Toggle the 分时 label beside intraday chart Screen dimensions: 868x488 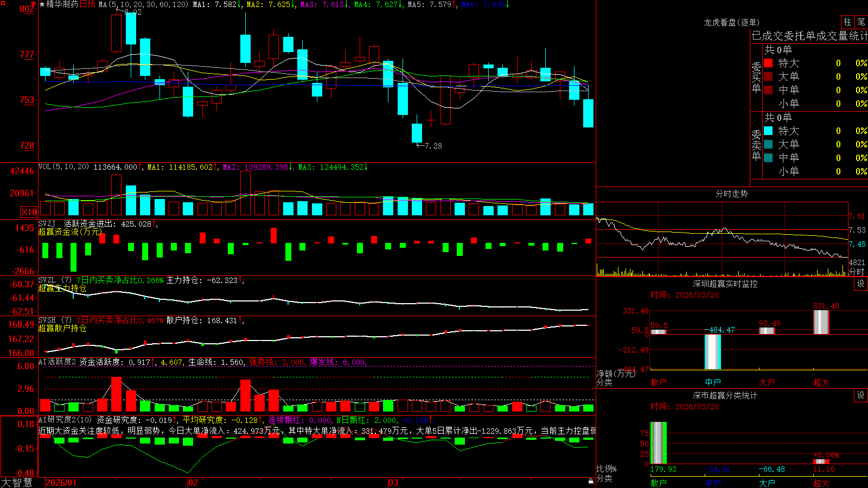(x=857, y=272)
